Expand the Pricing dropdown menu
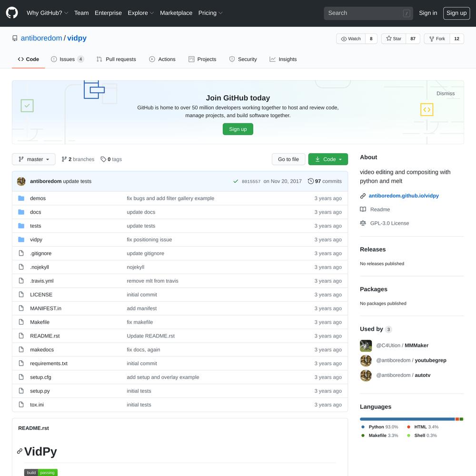This screenshot has height=476, width=476. (210, 13)
